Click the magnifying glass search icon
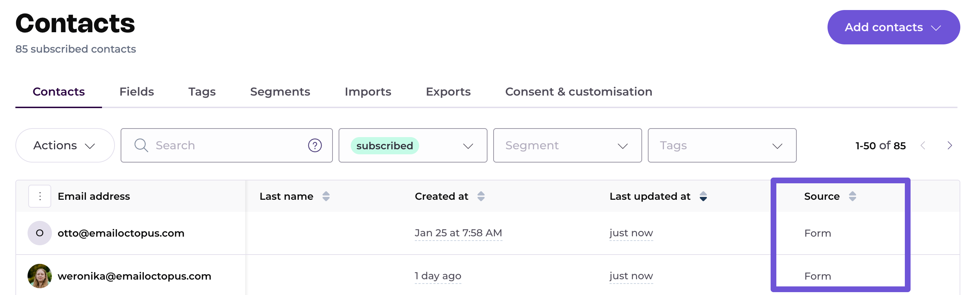Image resolution: width=980 pixels, height=295 pixels. click(141, 145)
